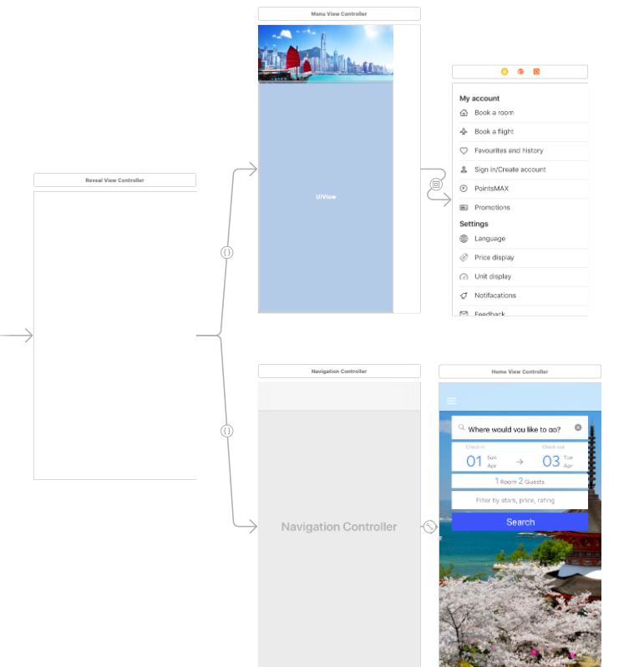
Task: Select the Navigation Controller title bar
Action: click(339, 371)
